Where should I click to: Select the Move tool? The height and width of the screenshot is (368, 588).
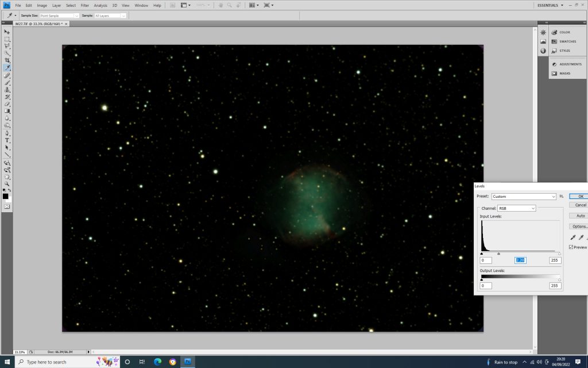(7, 32)
